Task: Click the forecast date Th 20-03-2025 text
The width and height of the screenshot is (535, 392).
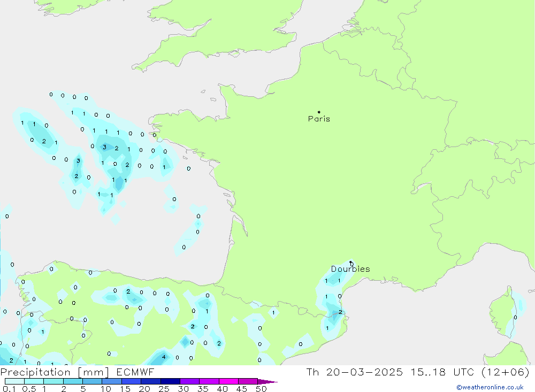Action: tap(355, 372)
